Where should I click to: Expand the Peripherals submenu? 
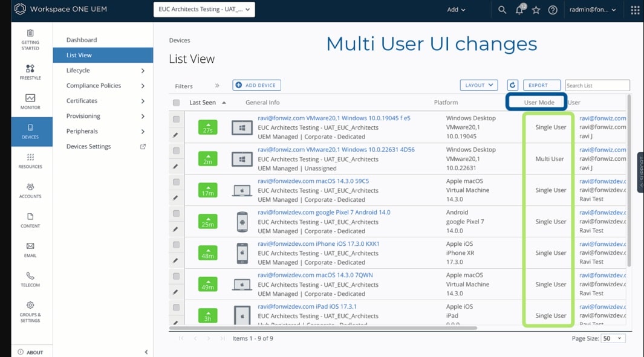143,131
